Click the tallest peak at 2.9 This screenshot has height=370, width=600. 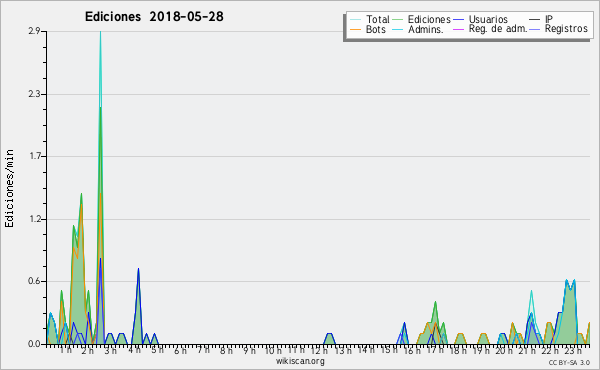click(100, 32)
